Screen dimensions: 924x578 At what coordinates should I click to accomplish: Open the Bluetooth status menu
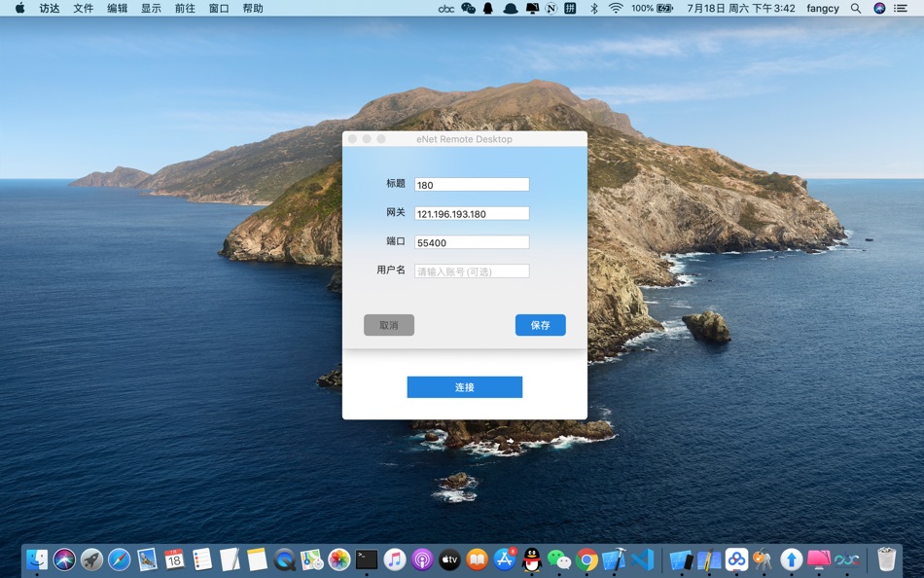coord(593,8)
